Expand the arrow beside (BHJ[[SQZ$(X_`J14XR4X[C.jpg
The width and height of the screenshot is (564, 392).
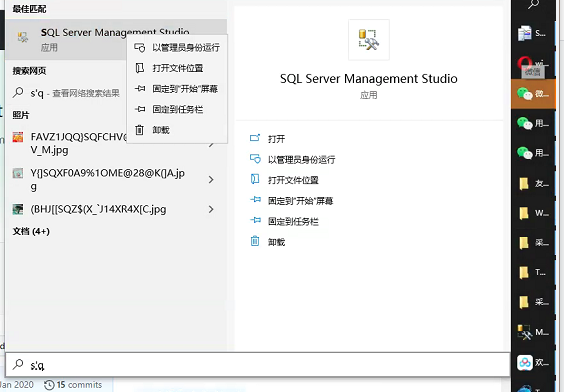(212, 209)
